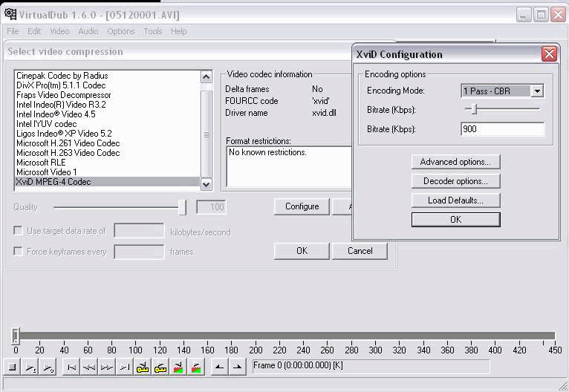
Task: Select Intel IYUV codec
Action: (108, 124)
